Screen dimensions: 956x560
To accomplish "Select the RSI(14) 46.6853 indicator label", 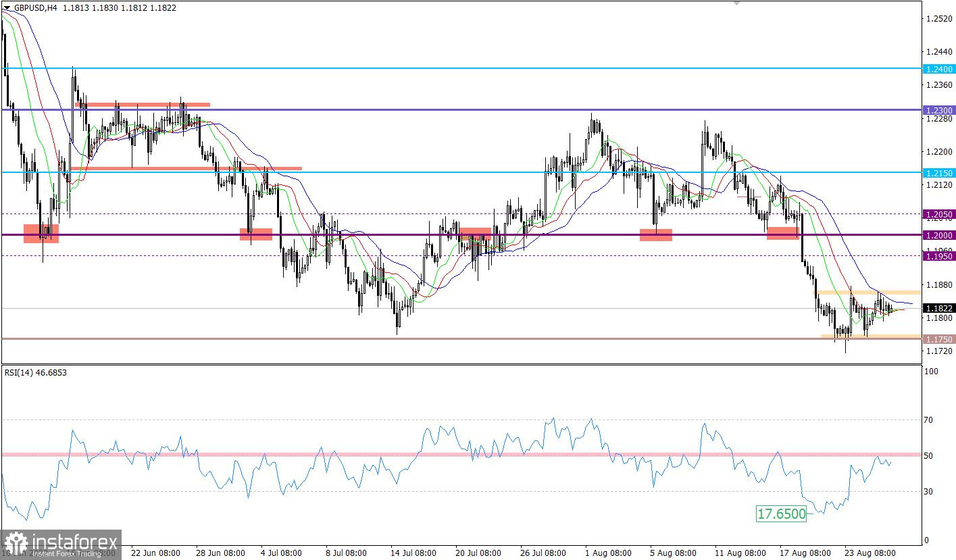I will 36,372.
